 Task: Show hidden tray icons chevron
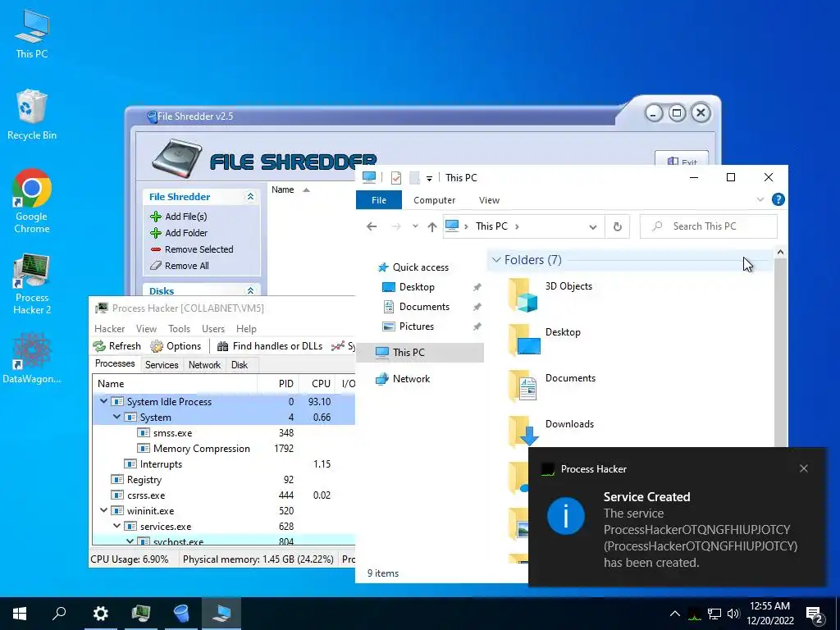pyautogui.click(x=675, y=614)
